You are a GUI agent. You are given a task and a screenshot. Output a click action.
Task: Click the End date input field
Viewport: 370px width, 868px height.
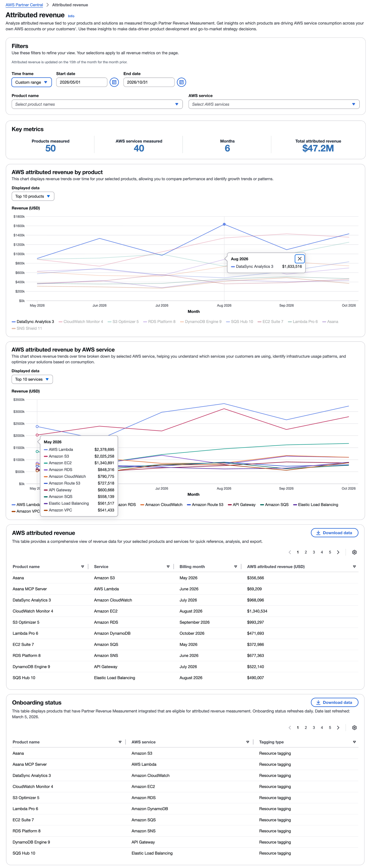pos(149,82)
